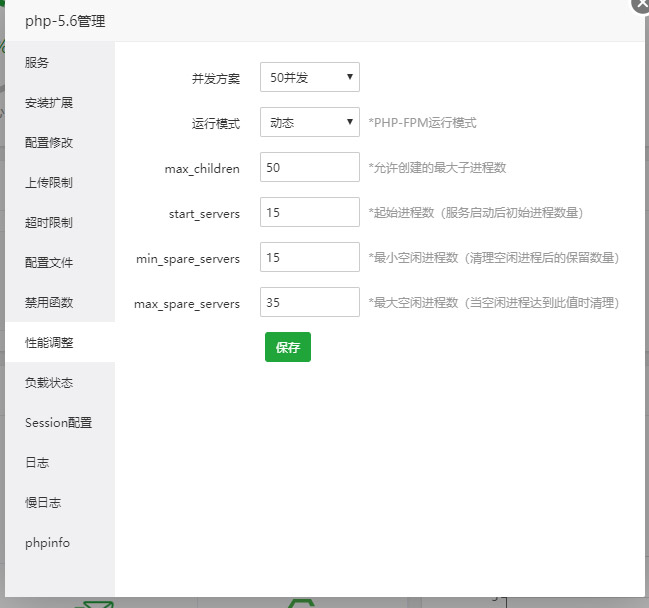Click the min_spare_servers input box
Screen dimensions: 649x608
[309, 258]
